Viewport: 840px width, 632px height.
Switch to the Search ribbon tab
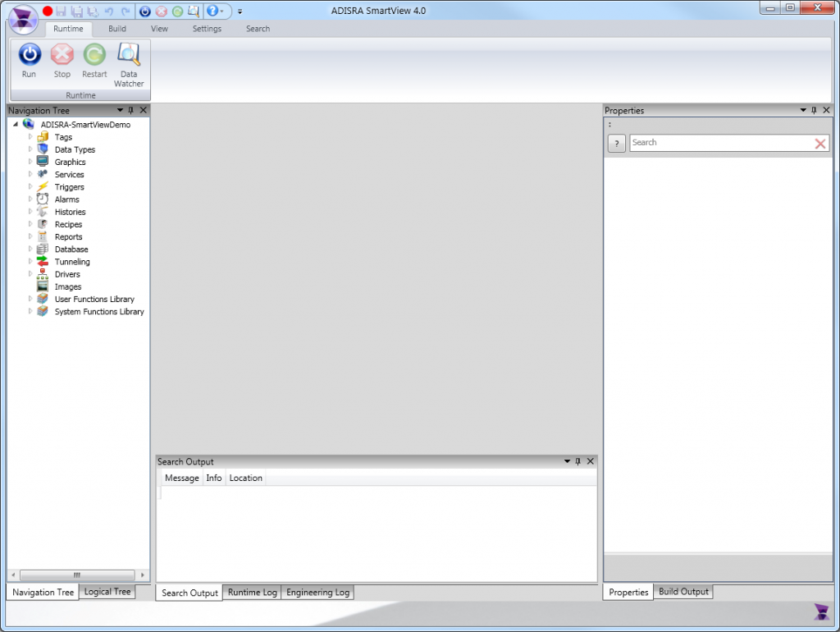tap(258, 29)
